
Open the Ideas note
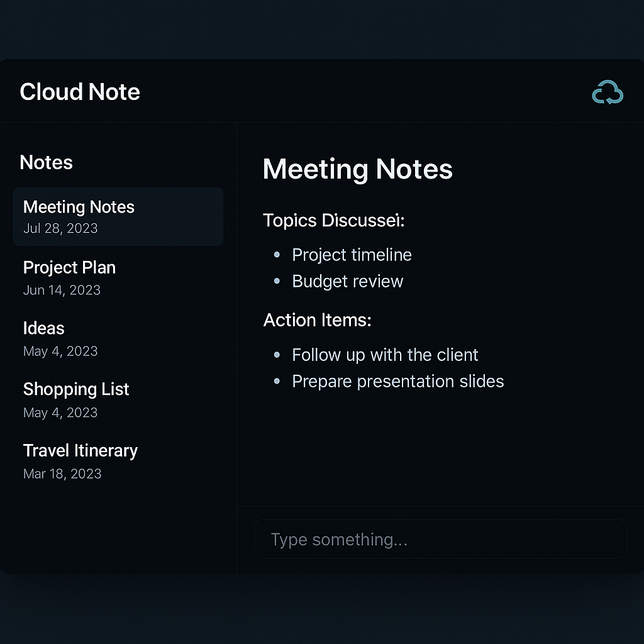point(43,328)
